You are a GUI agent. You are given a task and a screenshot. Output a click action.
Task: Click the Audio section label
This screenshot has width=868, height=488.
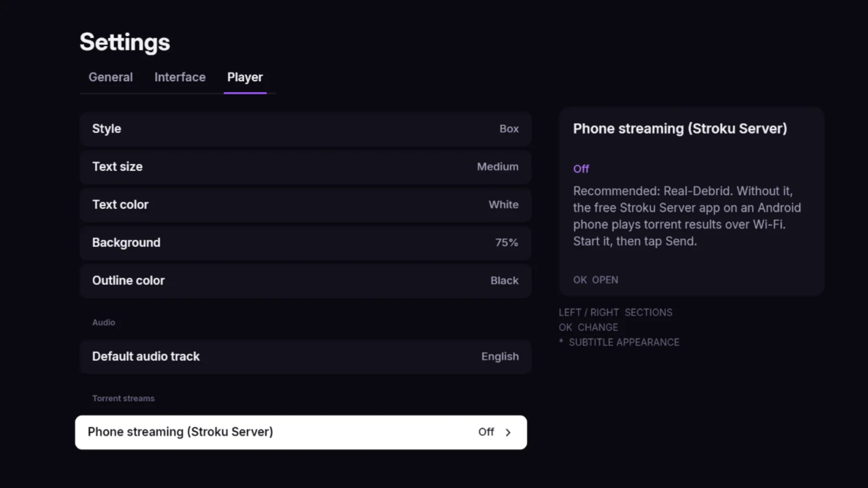tap(104, 322)
